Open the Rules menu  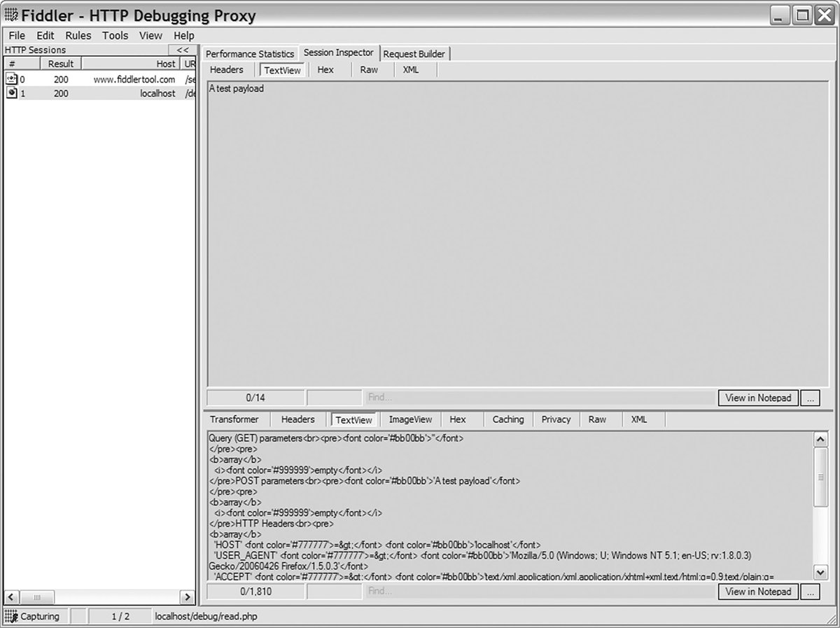[78, 36]
